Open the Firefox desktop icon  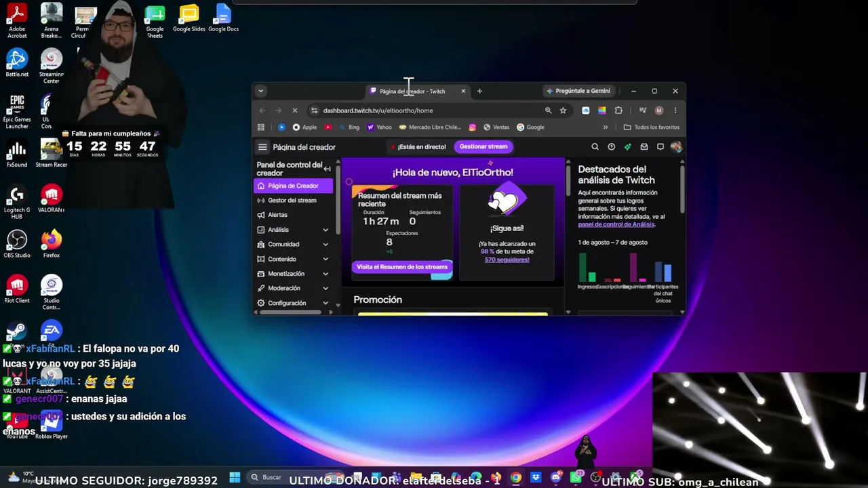pyautogui.click(x=52, y=244)
